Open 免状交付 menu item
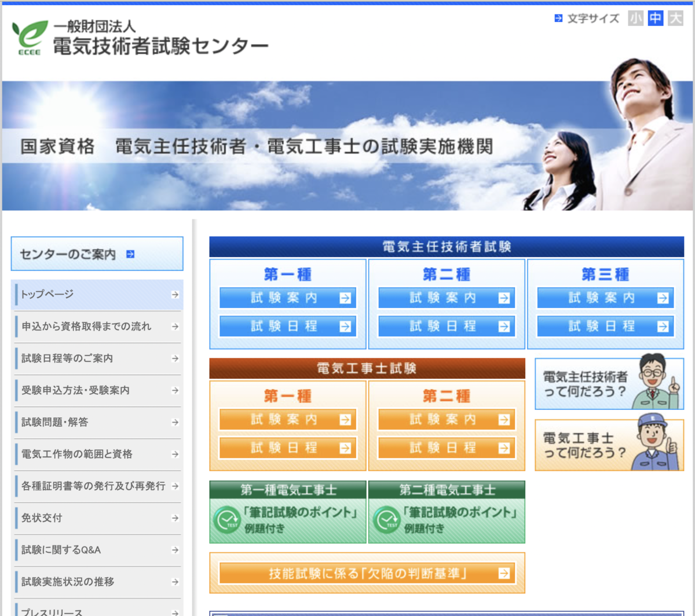Image resolution: width=695 pixels, height=616 pixels. coord(97,518)
